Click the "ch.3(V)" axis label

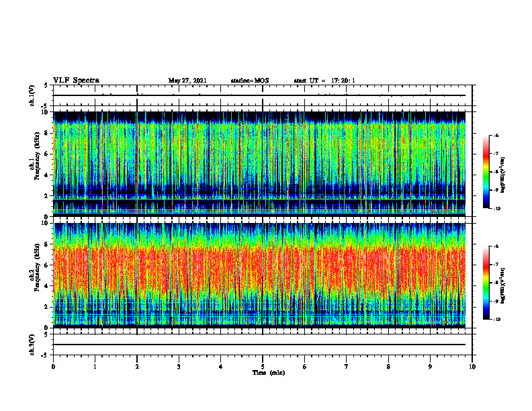click(32, 345)
